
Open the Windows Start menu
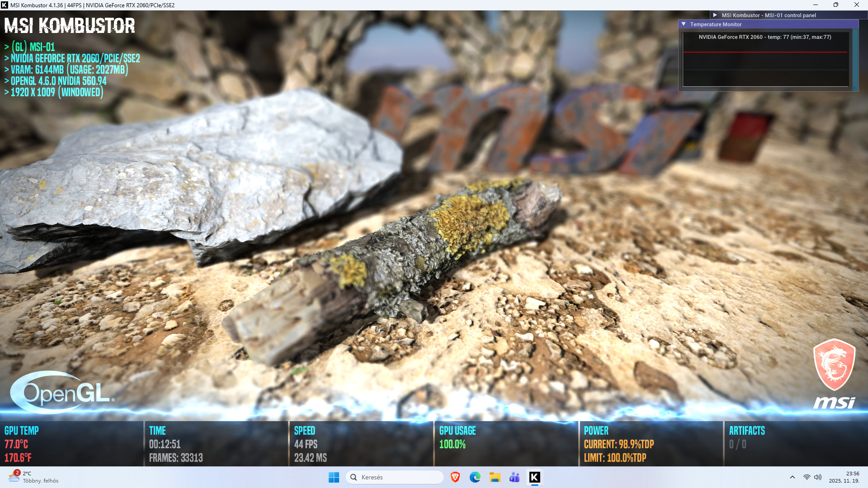click(334, 477)
